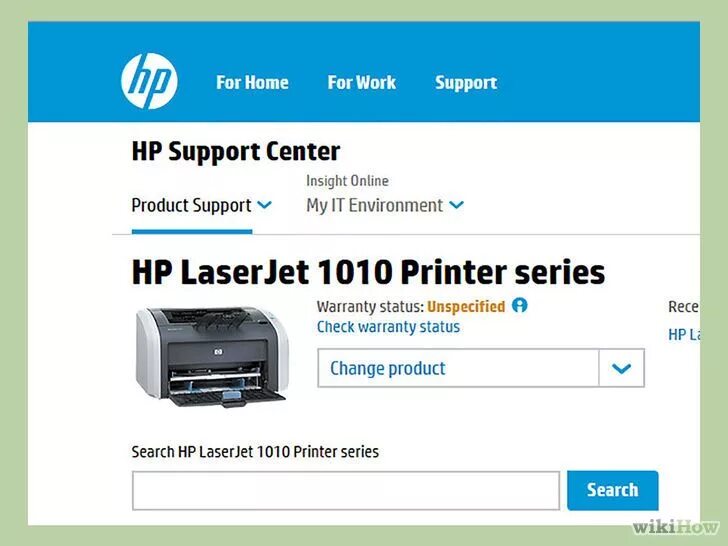Open the Change product combo box

[x=481, y=368]
